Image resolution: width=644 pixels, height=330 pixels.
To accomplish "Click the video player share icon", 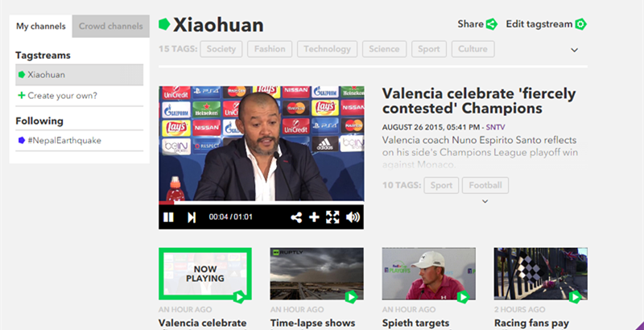I will click(x=296, y=217).
